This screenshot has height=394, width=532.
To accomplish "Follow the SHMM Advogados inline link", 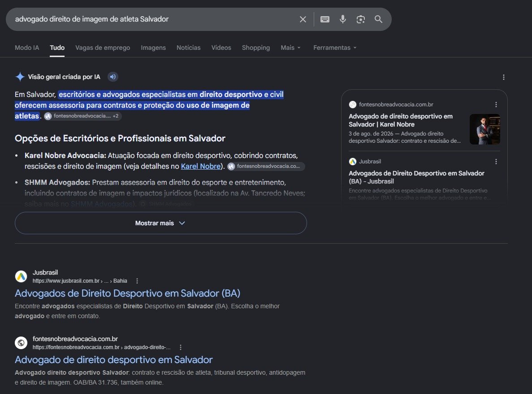I will pyautogui.click(x=101, y=204).
